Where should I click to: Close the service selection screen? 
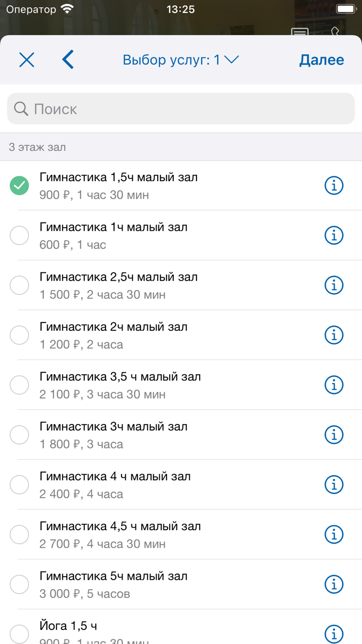(x=26, y=60)
